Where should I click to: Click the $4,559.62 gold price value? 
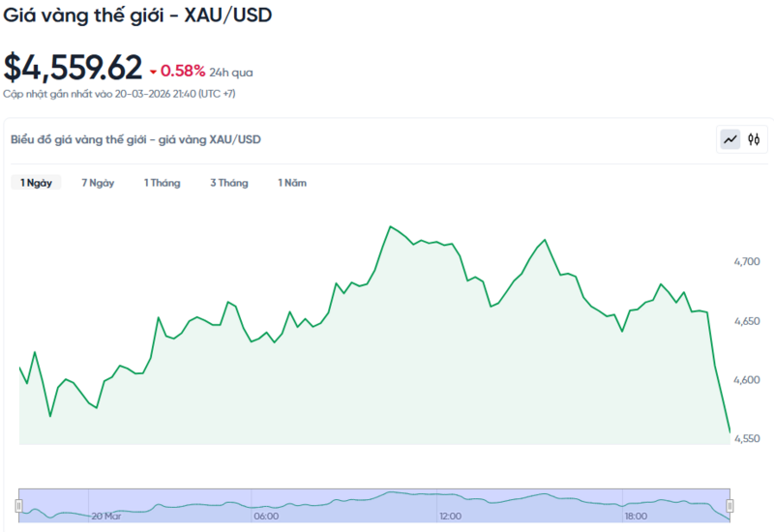pos(74,68)
